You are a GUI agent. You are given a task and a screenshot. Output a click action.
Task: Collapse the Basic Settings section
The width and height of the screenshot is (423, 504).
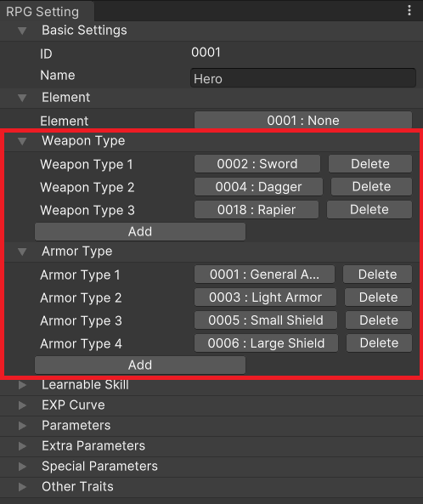pos(22,31)
